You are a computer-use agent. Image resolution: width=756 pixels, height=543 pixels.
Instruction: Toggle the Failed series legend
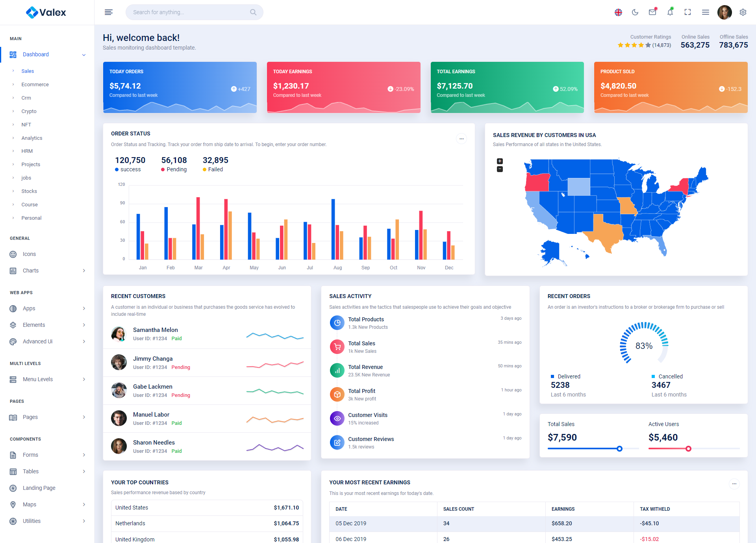pos(213,169)
